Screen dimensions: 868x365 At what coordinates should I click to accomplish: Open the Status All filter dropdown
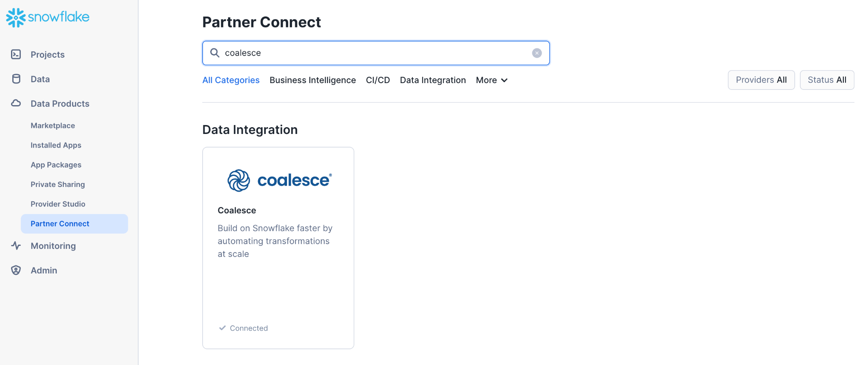point(826,80)
